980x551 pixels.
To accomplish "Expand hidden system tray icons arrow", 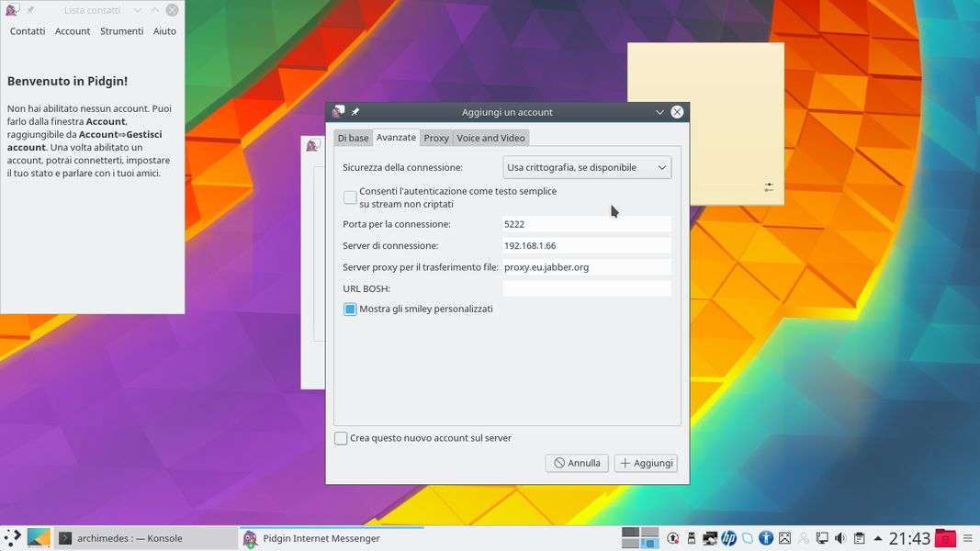I will pos(878,538).
